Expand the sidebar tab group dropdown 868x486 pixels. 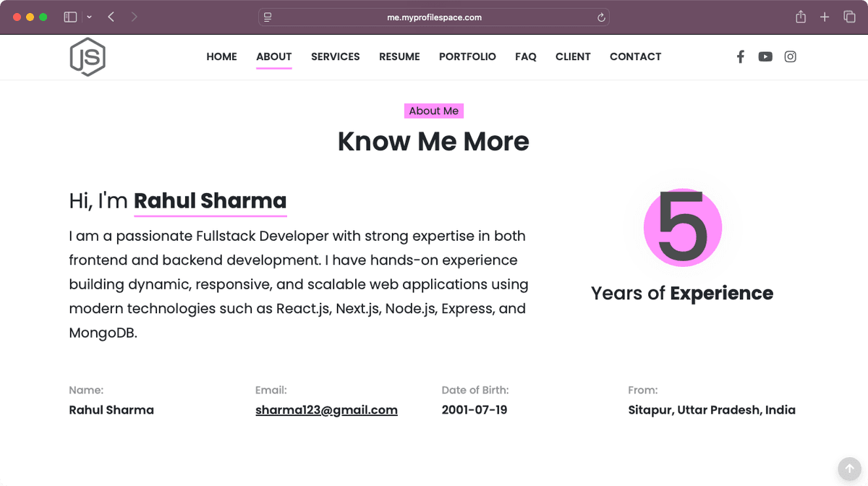pos(89,17)
